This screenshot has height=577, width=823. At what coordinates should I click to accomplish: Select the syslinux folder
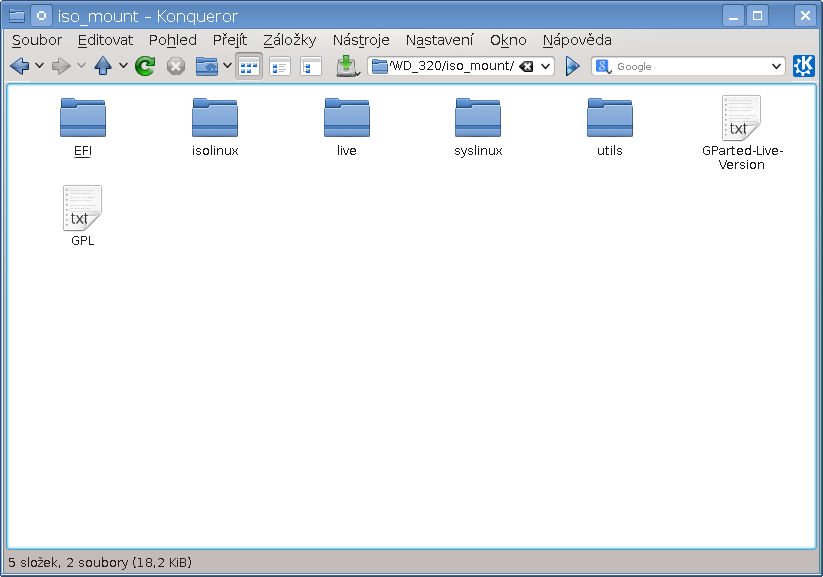click(478, 127)
